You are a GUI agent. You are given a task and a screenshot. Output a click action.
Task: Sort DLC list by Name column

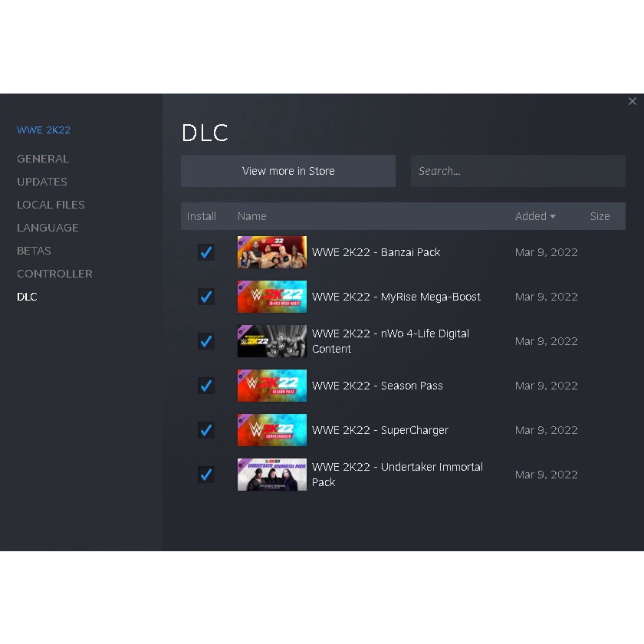[251, 216]
